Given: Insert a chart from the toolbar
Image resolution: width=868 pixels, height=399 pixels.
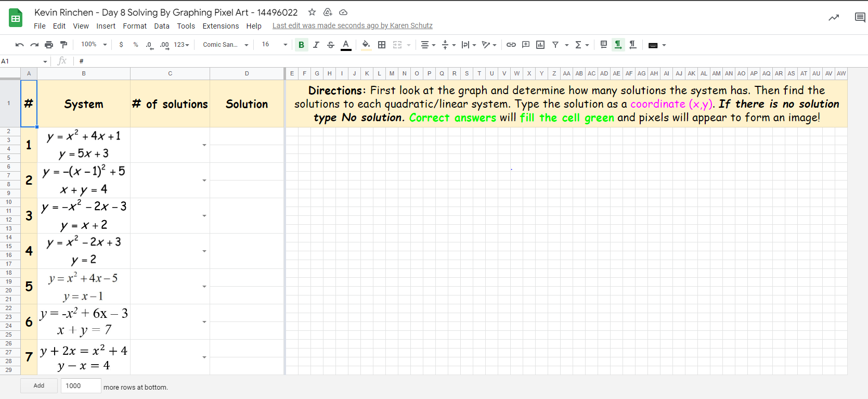Looking at the screenshot, I should pos(540,45).
